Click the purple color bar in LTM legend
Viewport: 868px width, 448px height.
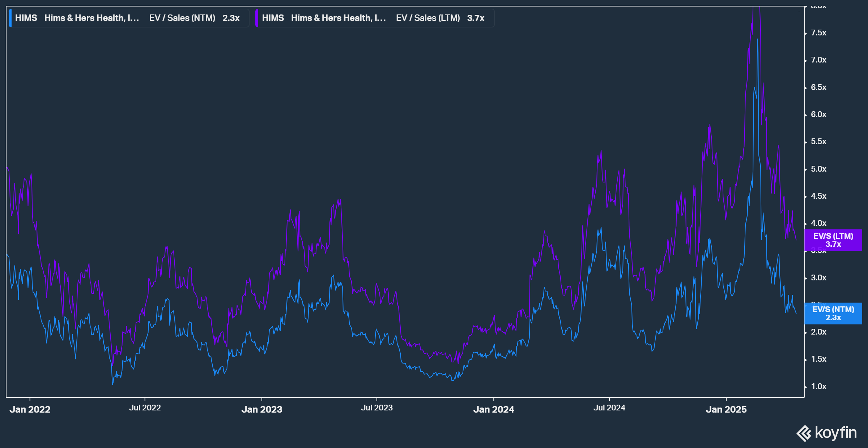click(x=257, y=18)
